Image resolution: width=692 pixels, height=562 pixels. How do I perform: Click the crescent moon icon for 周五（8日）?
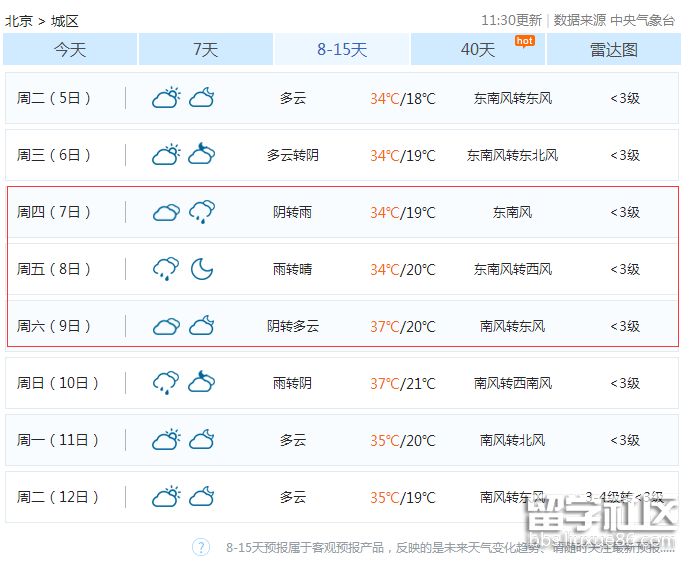(x=202, y=269)
